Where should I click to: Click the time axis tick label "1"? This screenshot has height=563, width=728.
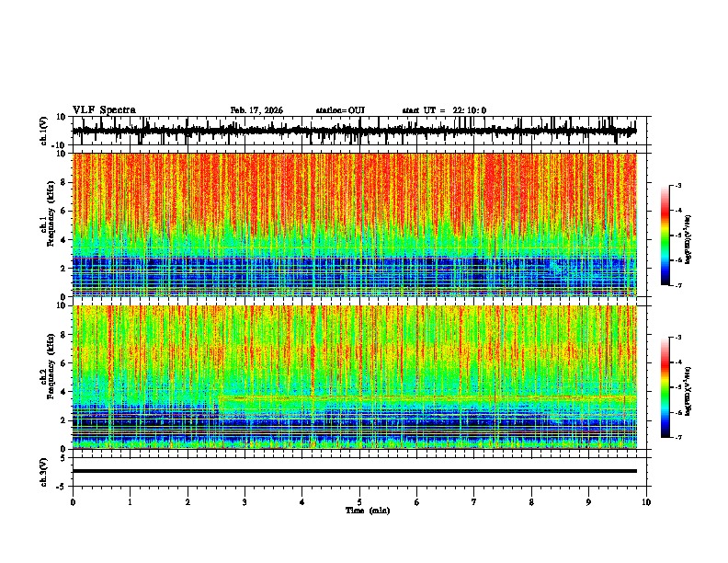pos(130,502)
